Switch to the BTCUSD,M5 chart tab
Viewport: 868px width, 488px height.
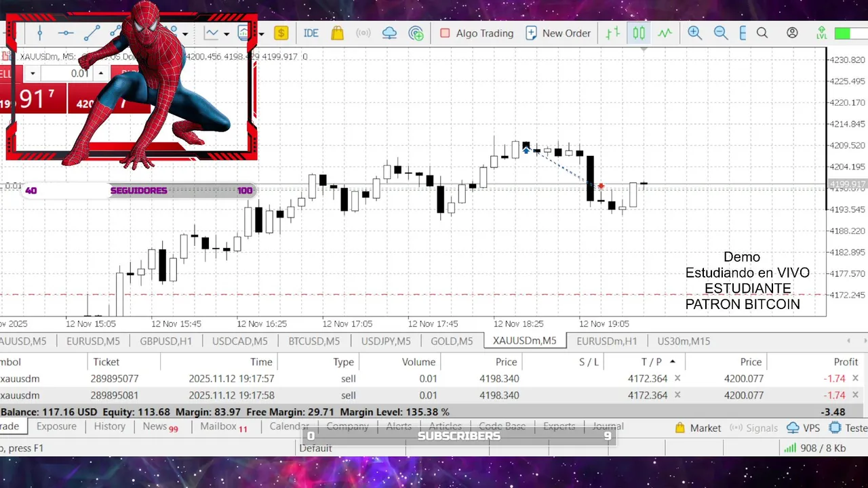click(x=314, y=341)
